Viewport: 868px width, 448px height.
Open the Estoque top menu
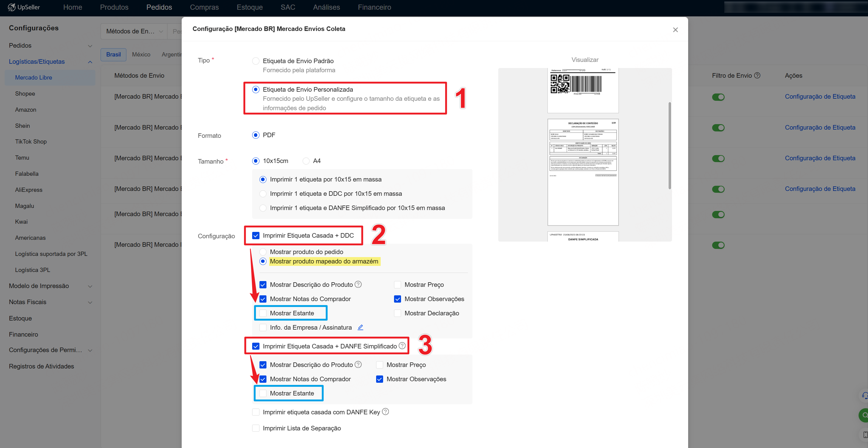(249, 7)
